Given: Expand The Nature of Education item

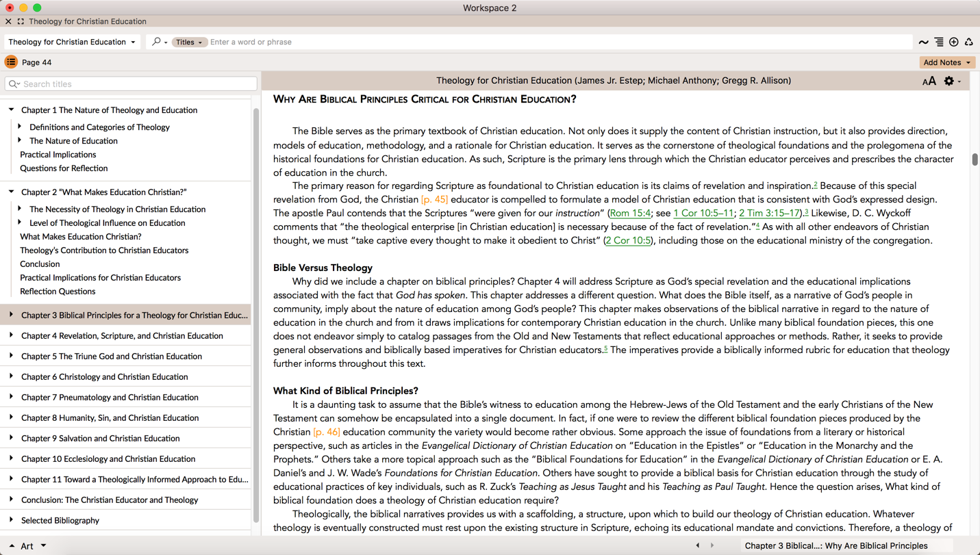Looking at the screenshot, I should pyautogui.click(x=20, y=140).
